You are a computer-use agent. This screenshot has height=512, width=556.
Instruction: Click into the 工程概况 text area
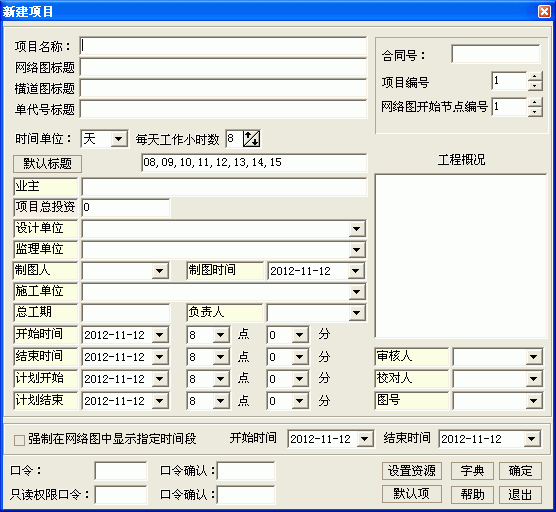coord(461,256)
